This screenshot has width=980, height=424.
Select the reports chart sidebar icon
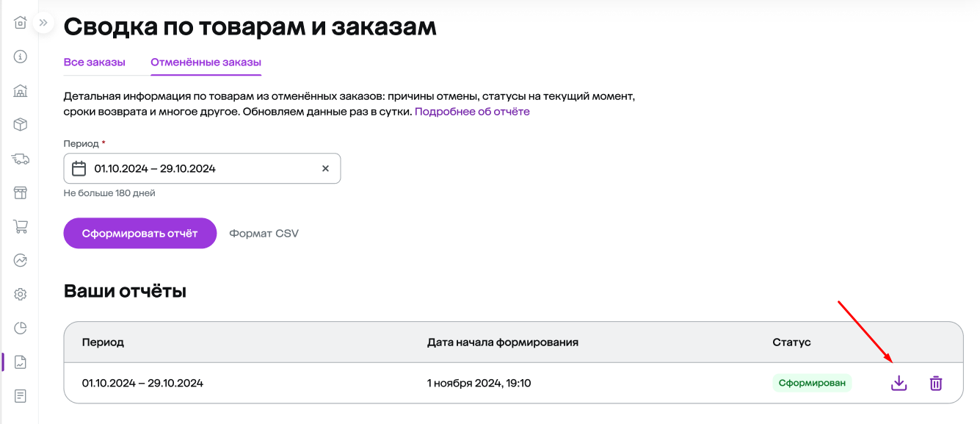[x=21, y=362]
